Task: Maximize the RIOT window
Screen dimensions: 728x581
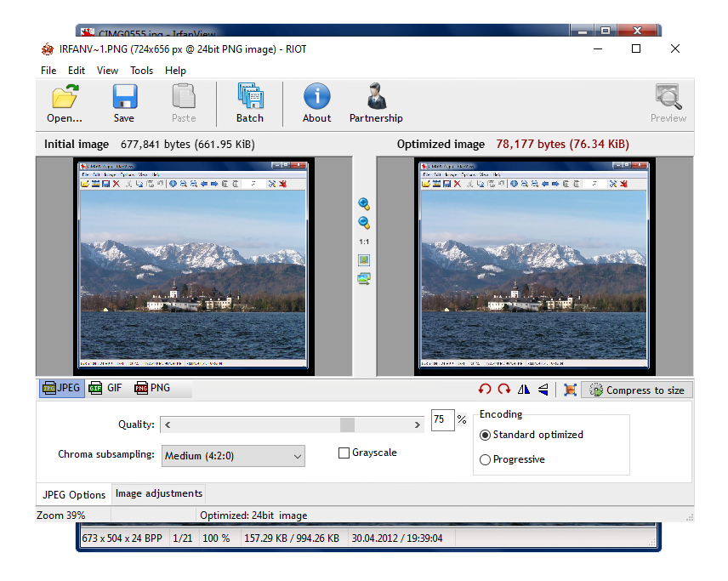Action: click(x=636, y=48)
